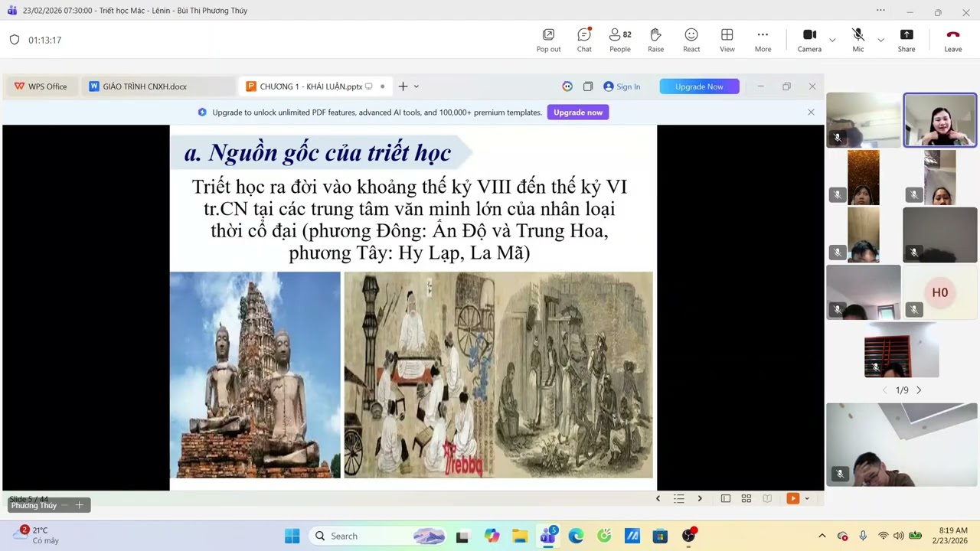Open Microsoft Edge from taskbar
The height and width of the screenshot is (551, 980).
pyautogui.click(x=576, y=536)
